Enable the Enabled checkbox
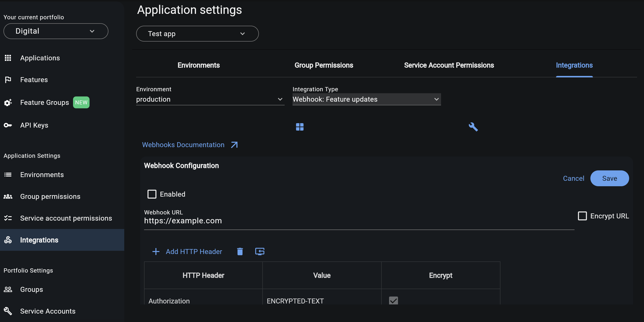 (152, 194)
